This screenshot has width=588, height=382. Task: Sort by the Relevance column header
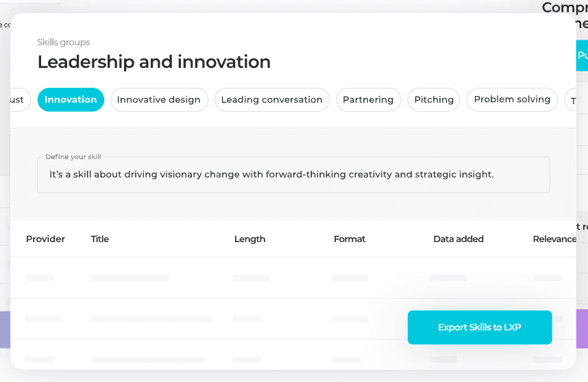554,239
